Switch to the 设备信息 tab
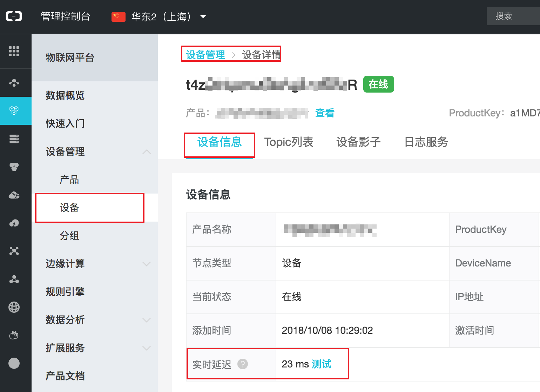540x392 pixels. 220,142
